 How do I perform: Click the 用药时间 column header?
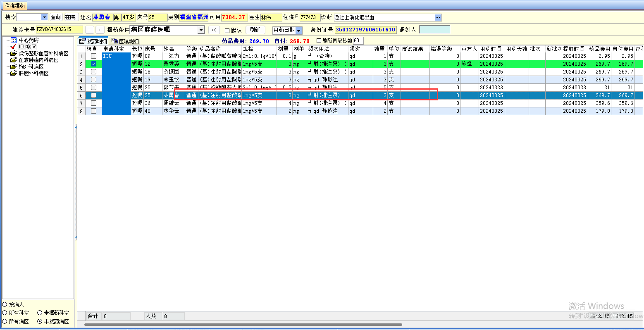492,49
